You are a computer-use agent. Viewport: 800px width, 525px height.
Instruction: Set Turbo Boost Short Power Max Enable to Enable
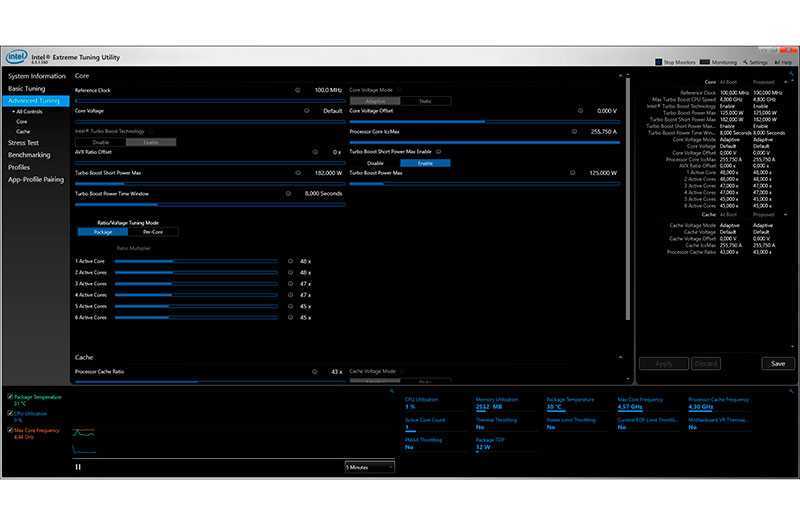425,163
